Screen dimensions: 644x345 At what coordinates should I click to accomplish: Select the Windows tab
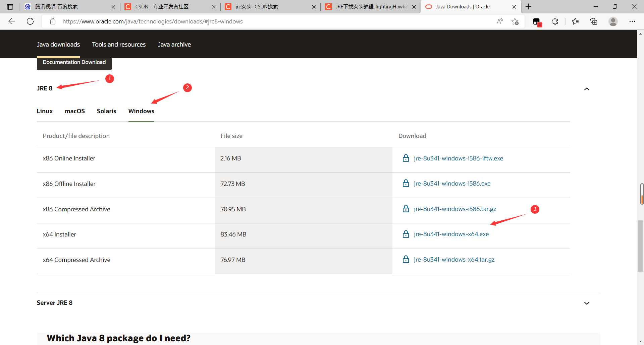click(141, 111)
